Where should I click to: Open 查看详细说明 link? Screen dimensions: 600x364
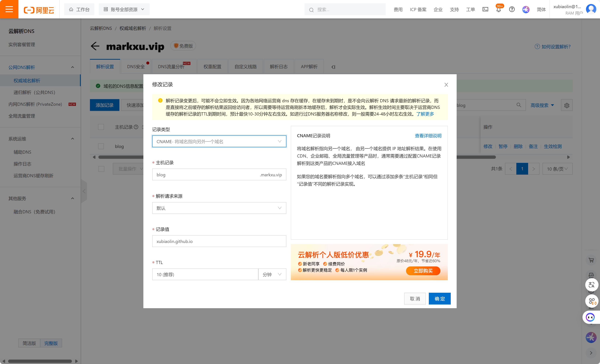point(428,136)
